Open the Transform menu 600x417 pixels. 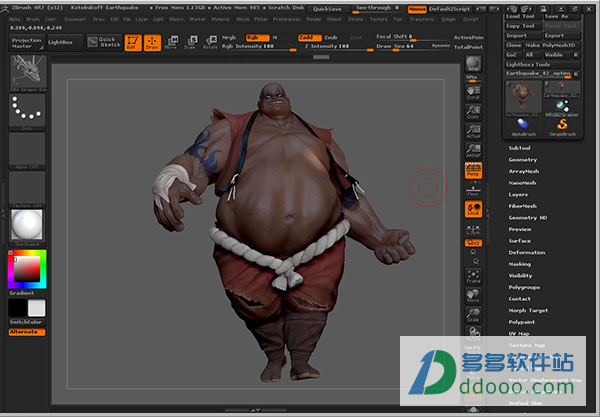(422, 19)
